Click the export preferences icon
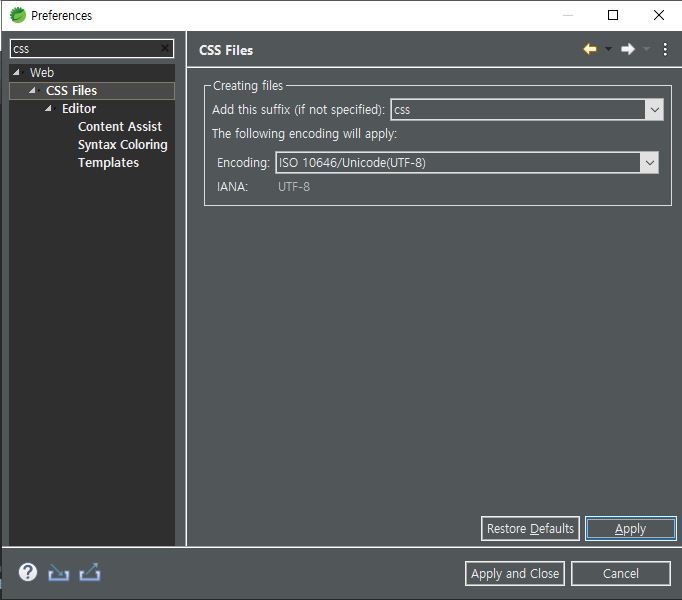This screenshot has width=682, height=600. click(x=90, y=573)
